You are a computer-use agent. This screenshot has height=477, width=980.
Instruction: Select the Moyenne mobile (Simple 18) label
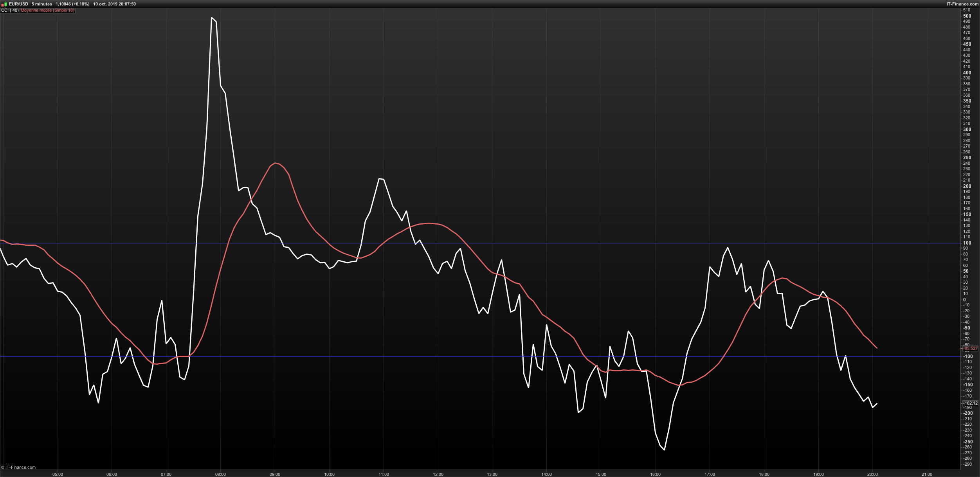coord(47,11)
